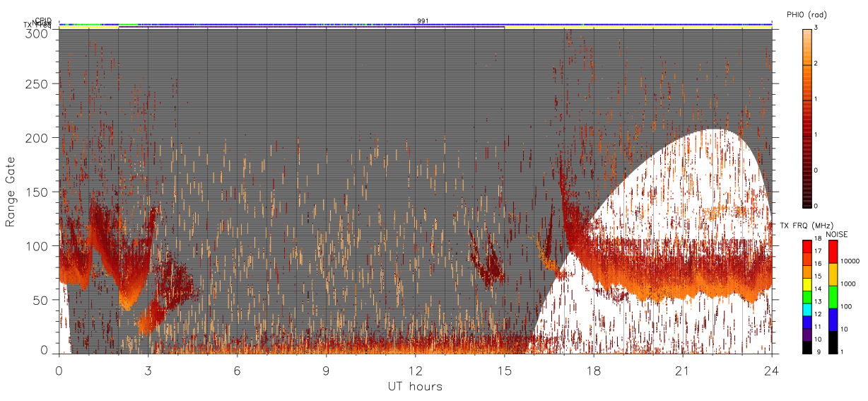Click the purple swatch in TX FRQ legend

pyautogui.click(x=806, y=334)
